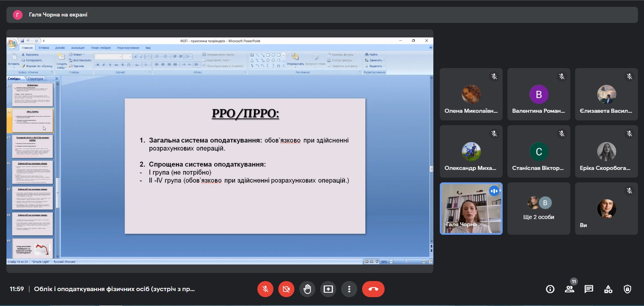Leave the call with the red hang-up button
The height and width of the screenshot is (306, 644).
point(373,289)
